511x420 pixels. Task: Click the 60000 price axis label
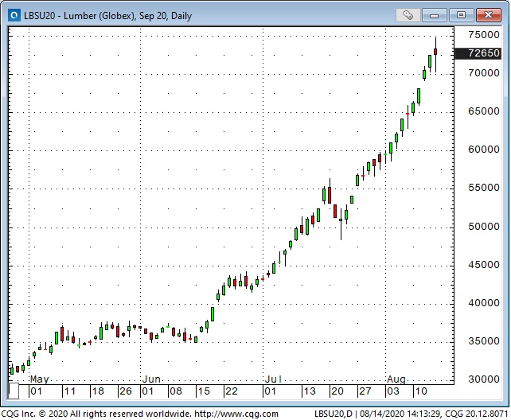coord(484,149)
